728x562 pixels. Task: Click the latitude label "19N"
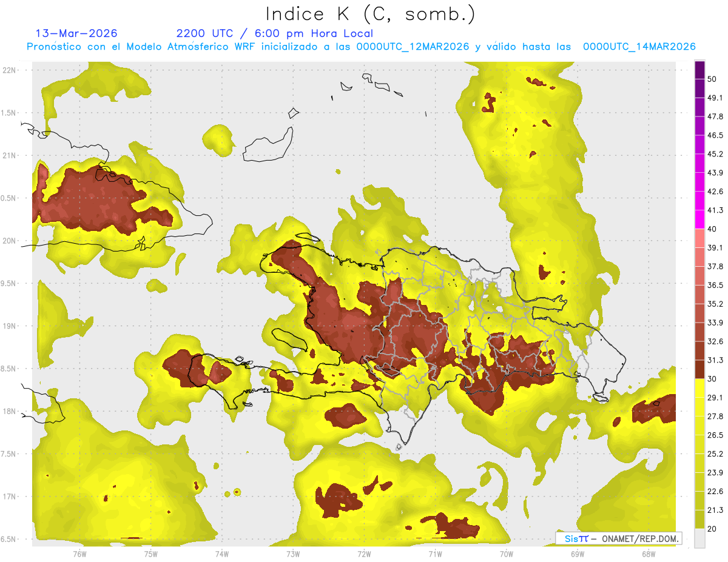[10, 326]
